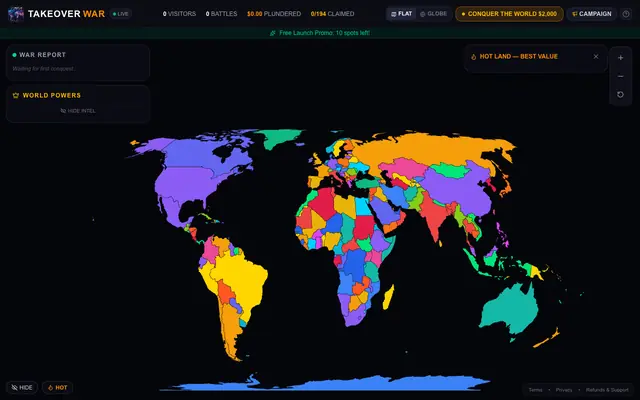This screenshot has height=400, width=640.
Task: Reset the map view with rotate icon
Action: [620, 95]
